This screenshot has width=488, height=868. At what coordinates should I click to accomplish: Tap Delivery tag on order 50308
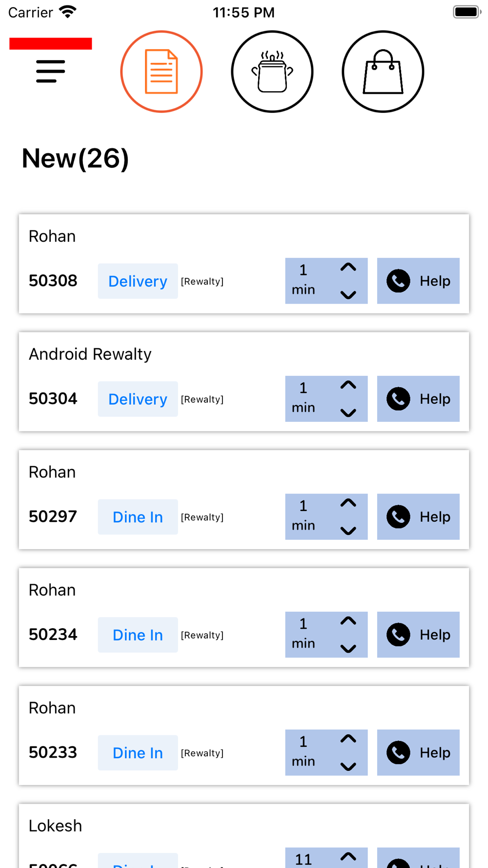coord(138,281)
